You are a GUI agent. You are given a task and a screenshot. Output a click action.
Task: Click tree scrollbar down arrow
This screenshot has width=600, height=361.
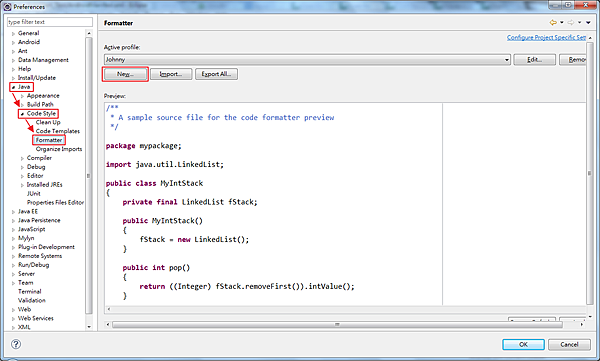pos(89,327)
